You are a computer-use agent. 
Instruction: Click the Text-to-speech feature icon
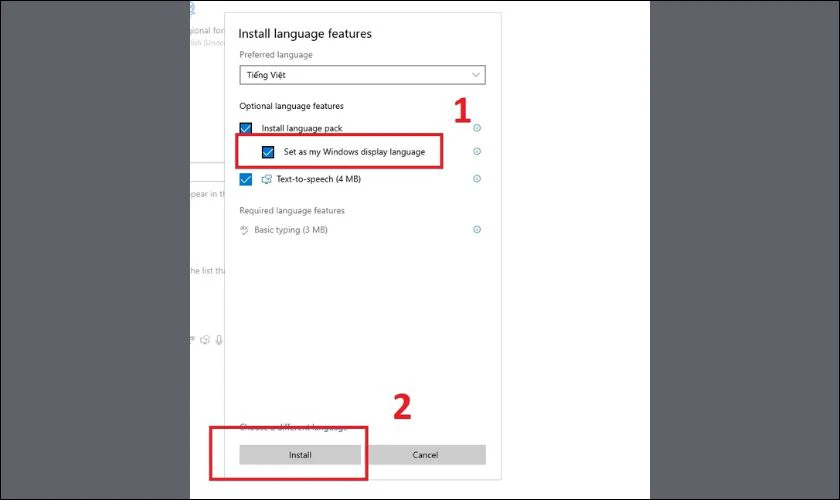[x=266, y=179]
